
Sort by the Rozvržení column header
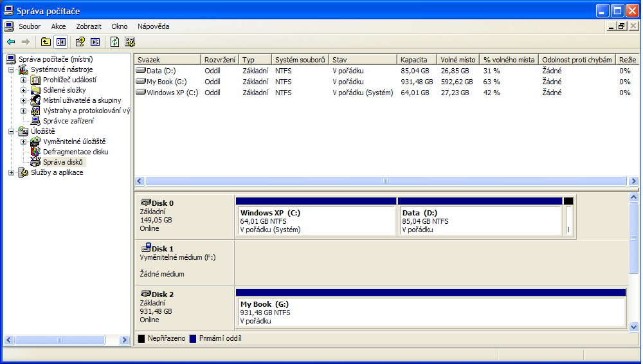(x=220, y=60)
